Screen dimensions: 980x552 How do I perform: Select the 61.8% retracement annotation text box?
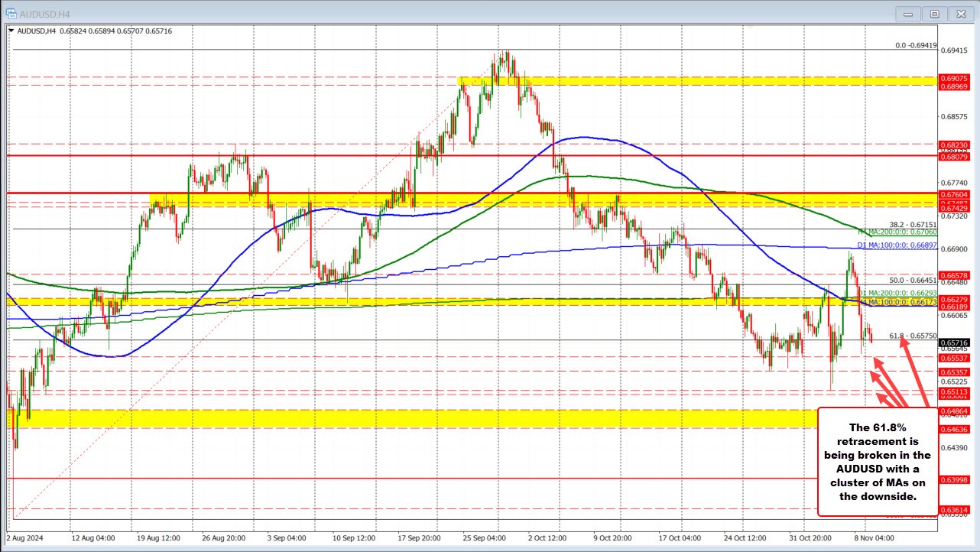coord(877,459)
